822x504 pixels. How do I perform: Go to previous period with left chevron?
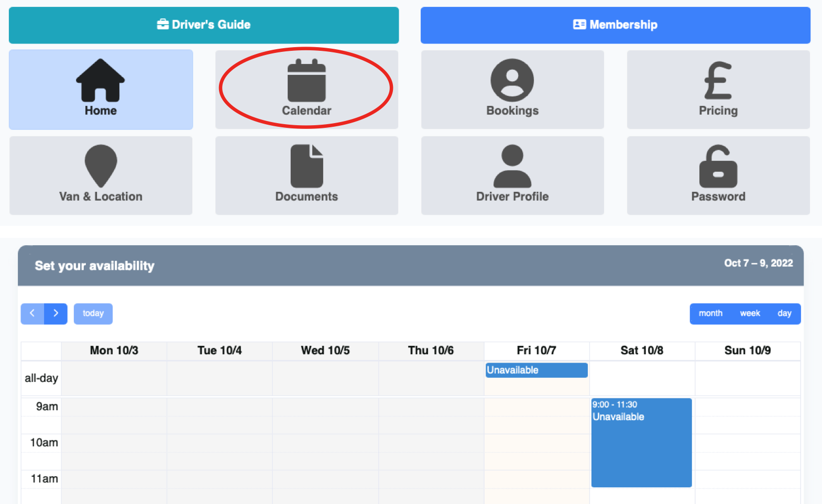click(32, 313)
